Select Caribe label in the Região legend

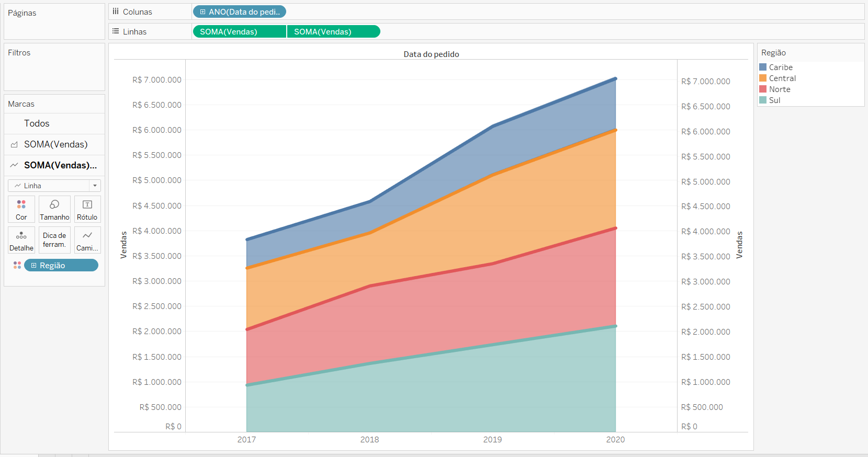[x=781, y=67]
